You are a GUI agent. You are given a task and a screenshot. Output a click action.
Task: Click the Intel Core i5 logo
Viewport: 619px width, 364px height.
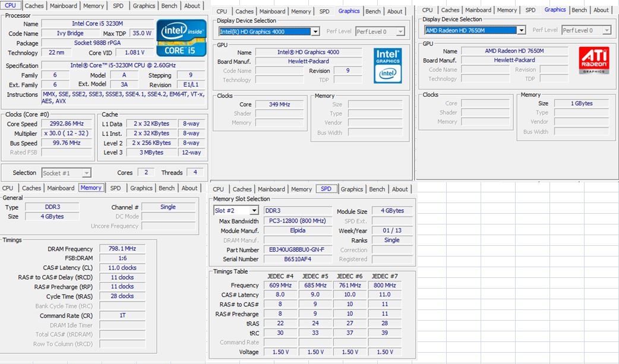coord(181,37)
